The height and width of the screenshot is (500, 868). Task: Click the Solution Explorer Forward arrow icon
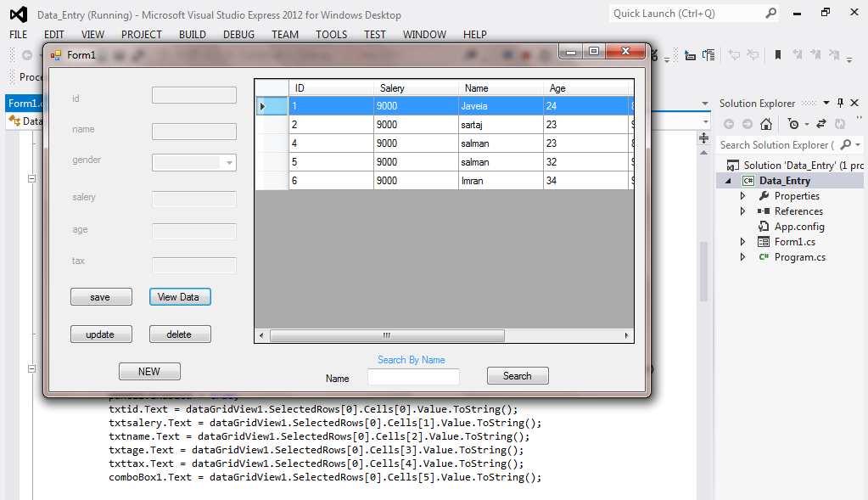click(748, 124)
